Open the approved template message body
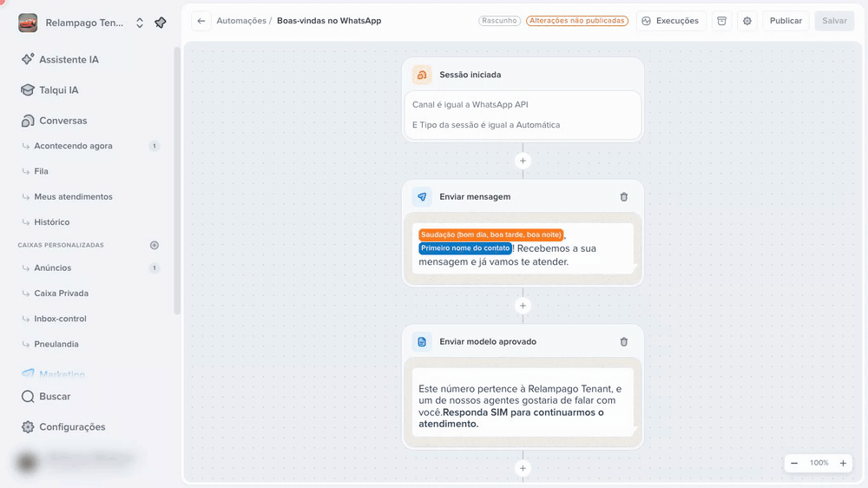Viewport: 868px width, 488px height. pos(523,403)
